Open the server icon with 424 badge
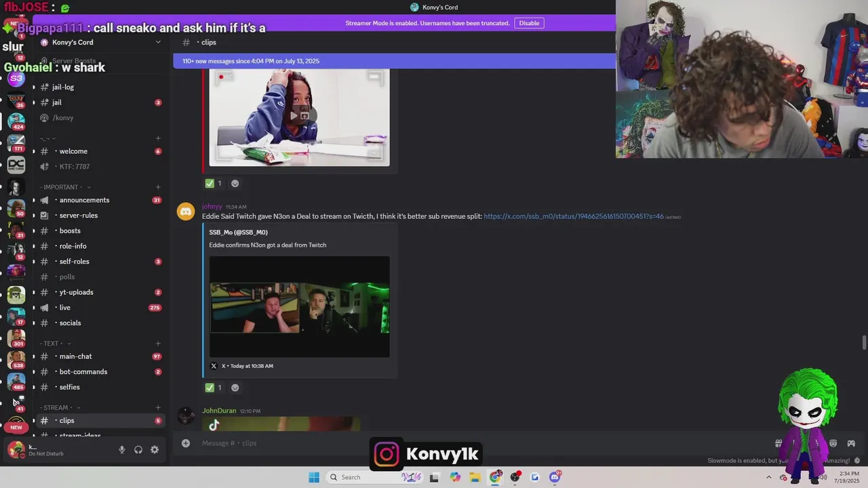Viewport: 868px width, 488px height. coord(16,121)
